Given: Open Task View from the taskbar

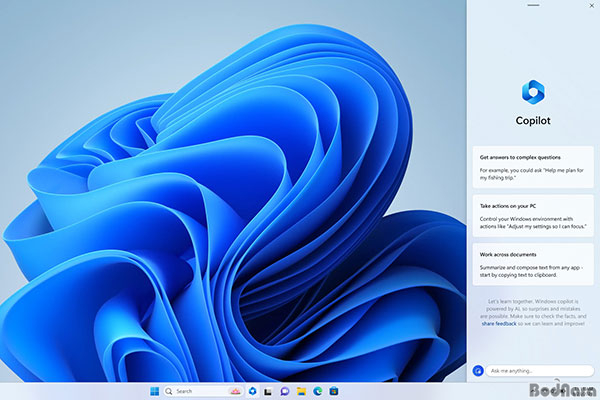Looking at the screenshot, I should pyautogui.click(x=268, y=391).
